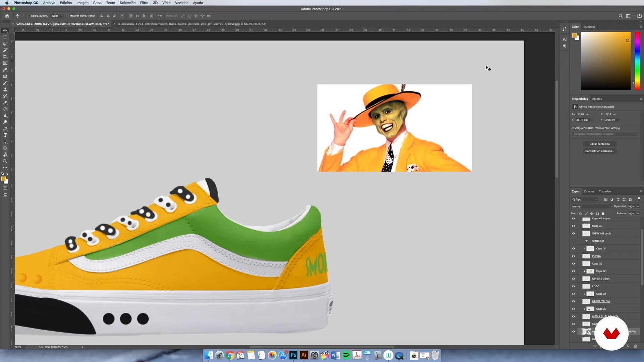
Task: Click the Editar contenido button
Action: tap(600, 144)
